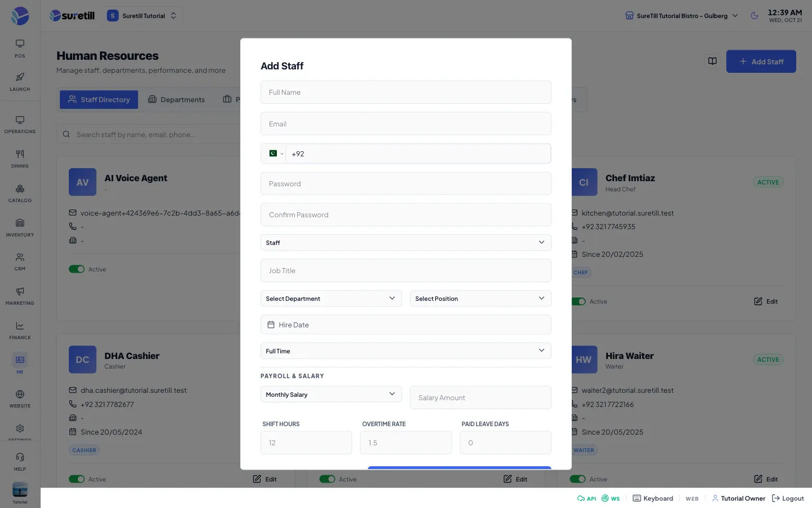Toggle Chef Imtiaz active switch
The height and width of the screenshot is (508, 812).
(579, 301)
